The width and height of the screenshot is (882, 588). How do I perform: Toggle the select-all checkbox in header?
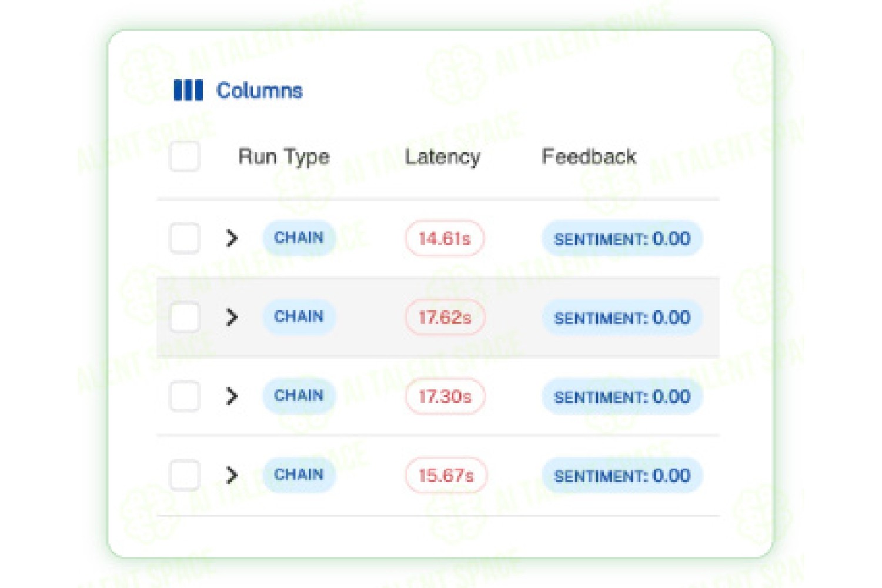[x=185, y=156]
